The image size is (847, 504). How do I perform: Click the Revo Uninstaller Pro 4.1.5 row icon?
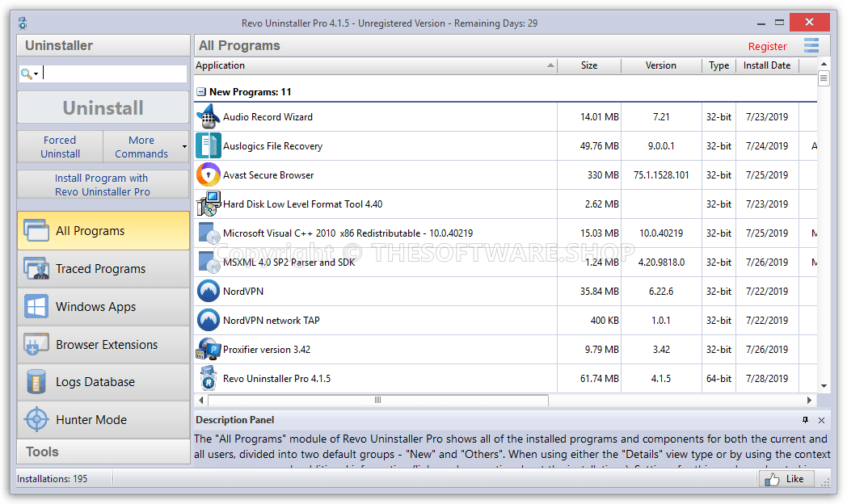point(209,379)
